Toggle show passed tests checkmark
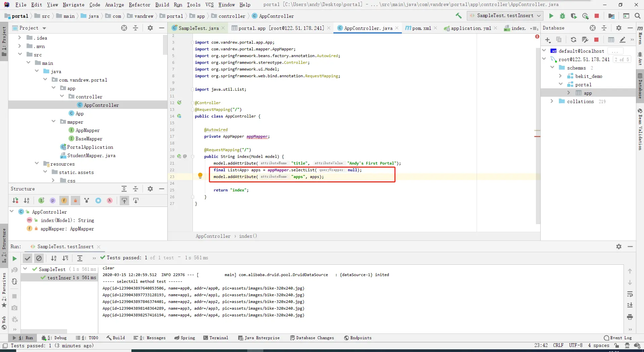 click(28, 258)
